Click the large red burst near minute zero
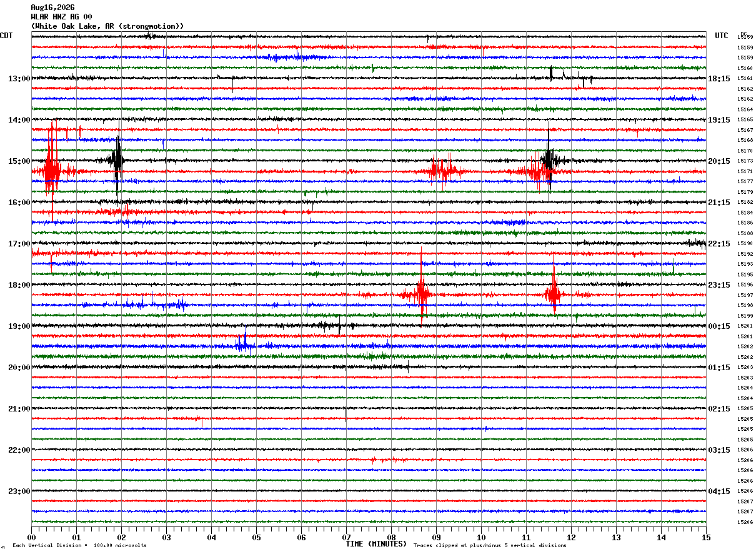Viewport: 756px width, 554px height. pos(51,169)
